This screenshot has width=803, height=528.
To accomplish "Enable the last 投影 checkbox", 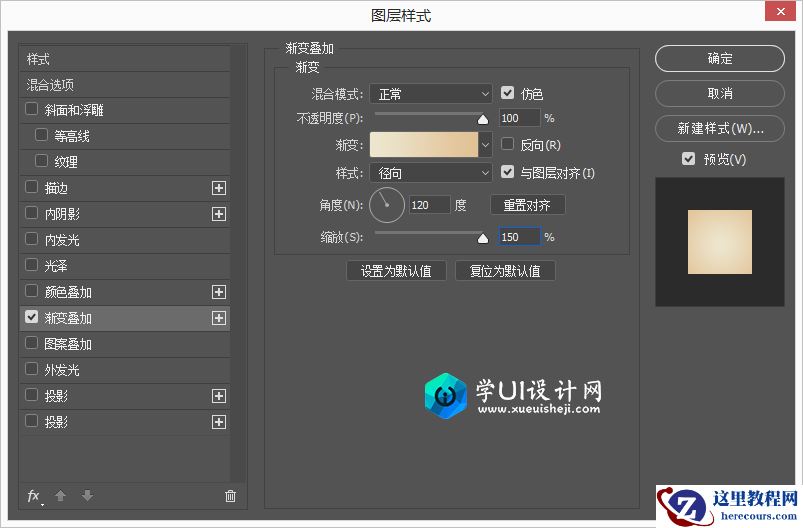I will coord(32,421).
